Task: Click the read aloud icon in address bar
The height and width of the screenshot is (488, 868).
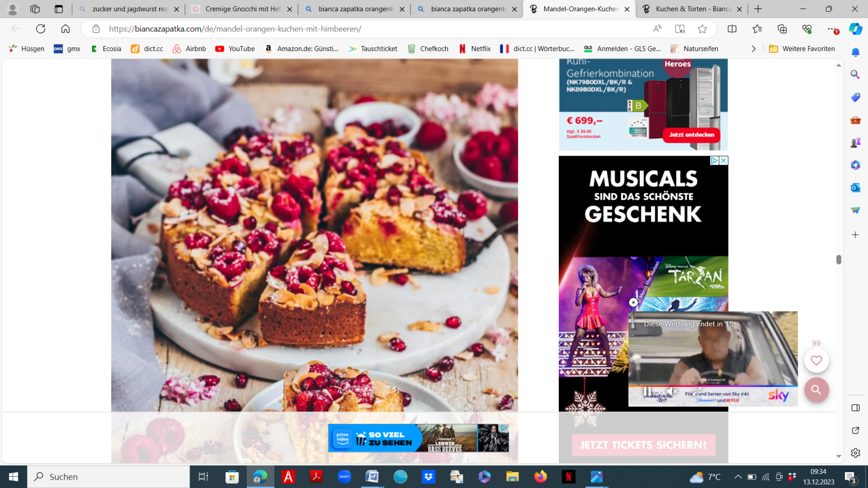Action: pyautogui.click(x=657, y=29)
